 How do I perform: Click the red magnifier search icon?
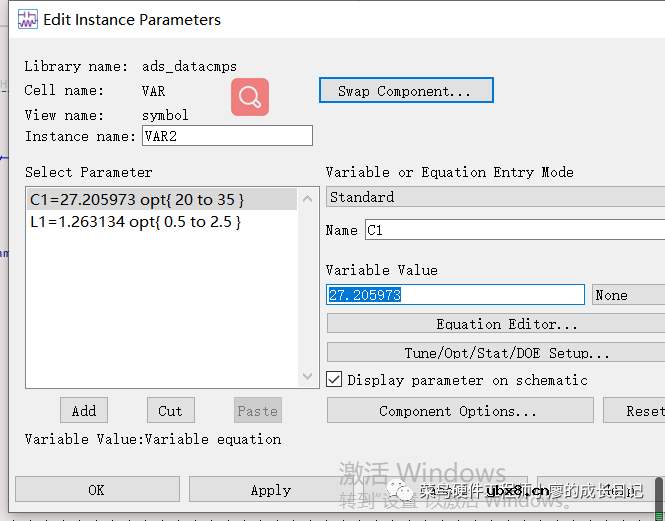250,97
